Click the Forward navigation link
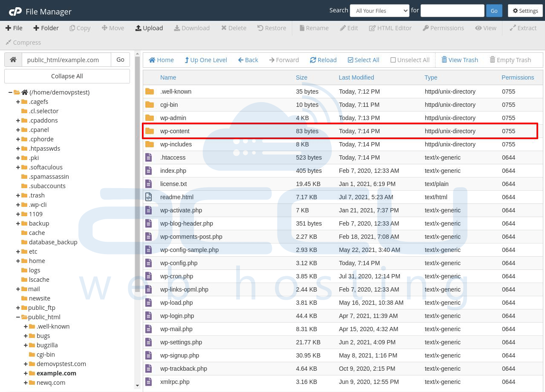Image resolution: width=545 pixels, height=392 pixels. pyautogui.click(x=284, y=60)
